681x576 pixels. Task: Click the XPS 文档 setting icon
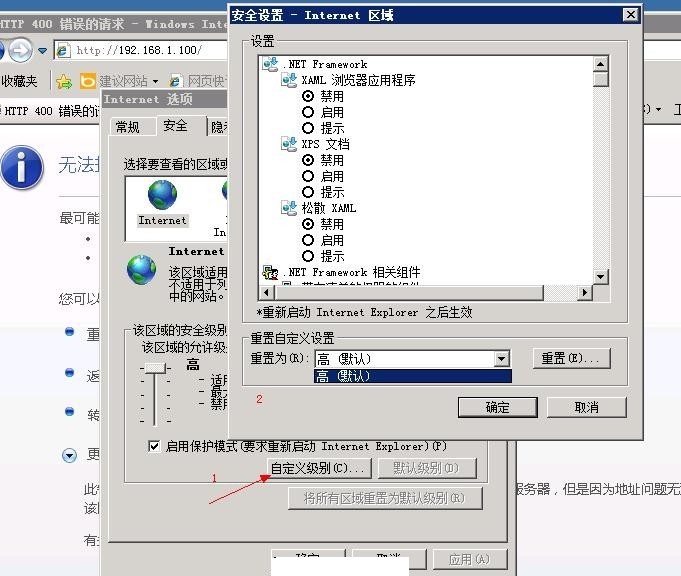pos(290,144)
